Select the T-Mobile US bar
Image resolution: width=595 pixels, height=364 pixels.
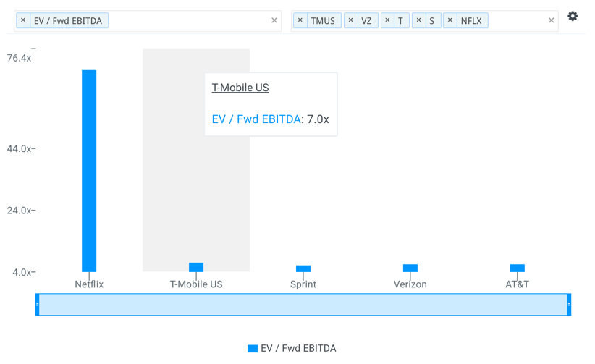pyautogui.click(x=196, y=267)
